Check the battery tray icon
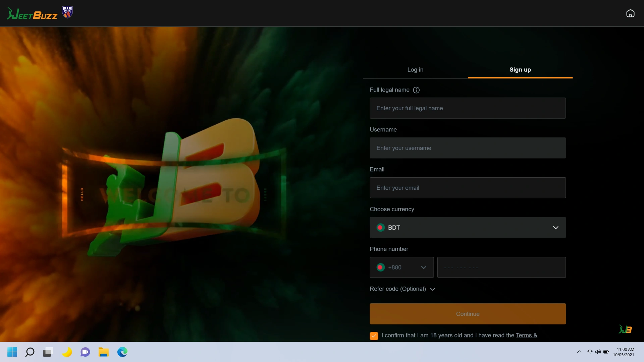The width and height of the screenshot is (644, 362). click(x=606, y=352)
